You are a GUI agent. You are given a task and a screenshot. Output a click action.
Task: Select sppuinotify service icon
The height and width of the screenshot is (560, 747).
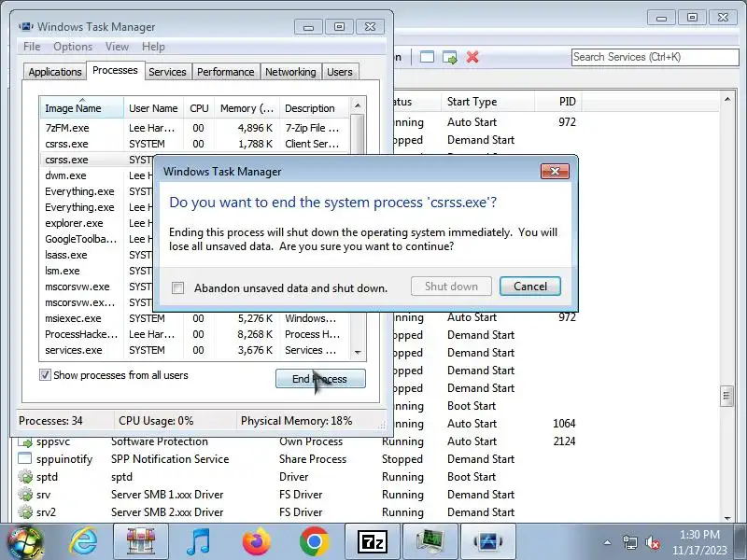point(25,459)
